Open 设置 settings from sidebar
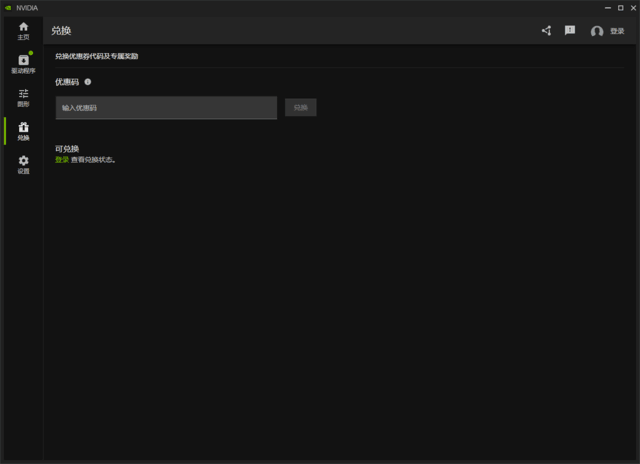The width and height of the screenshot is (640, 464). point(23,164)
